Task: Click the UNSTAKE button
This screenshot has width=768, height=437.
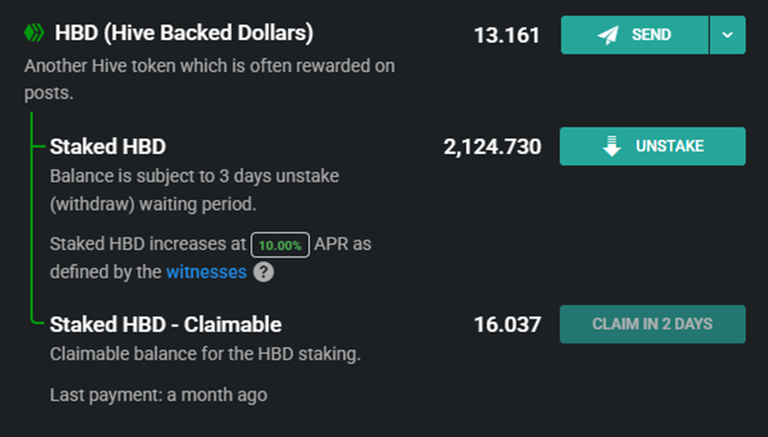Action: click(652, 146)
